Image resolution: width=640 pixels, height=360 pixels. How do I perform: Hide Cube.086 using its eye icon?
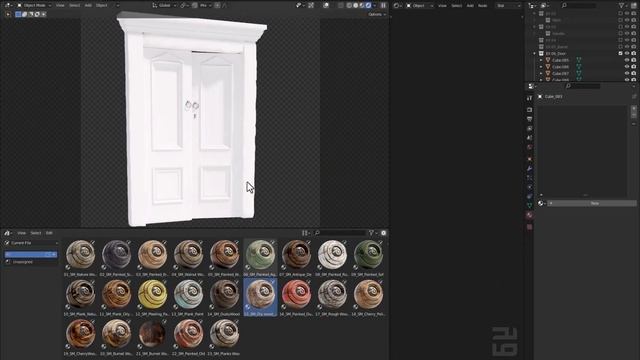[627, 67]
